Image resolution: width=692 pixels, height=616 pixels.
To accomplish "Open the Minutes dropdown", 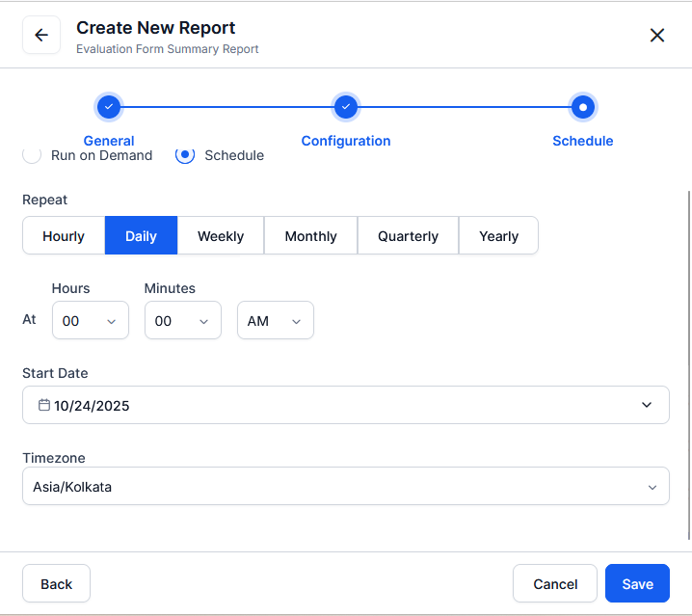I will (182, 321).
